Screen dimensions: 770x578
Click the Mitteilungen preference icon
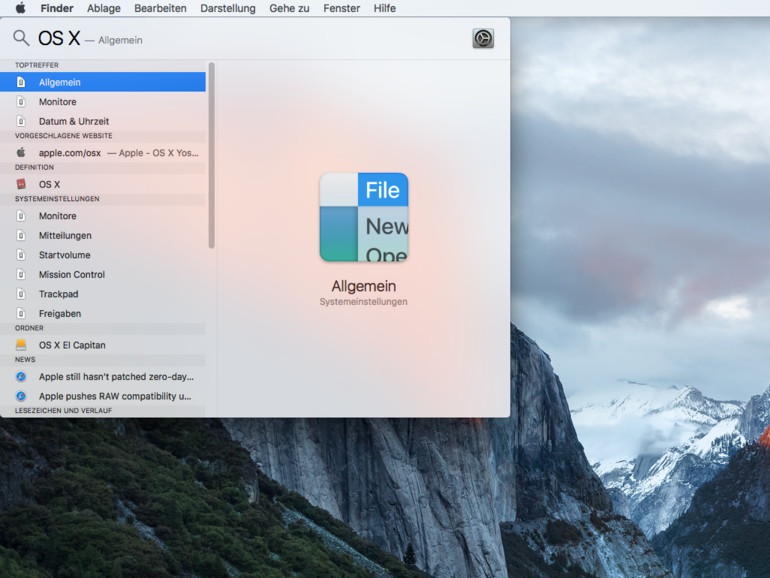(21, 235)
